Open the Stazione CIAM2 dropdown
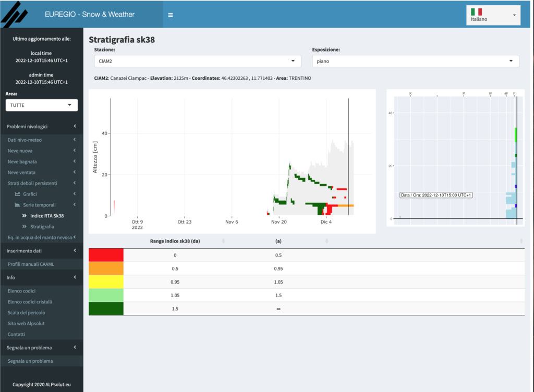The image size is (534, 392). (198, 61)
